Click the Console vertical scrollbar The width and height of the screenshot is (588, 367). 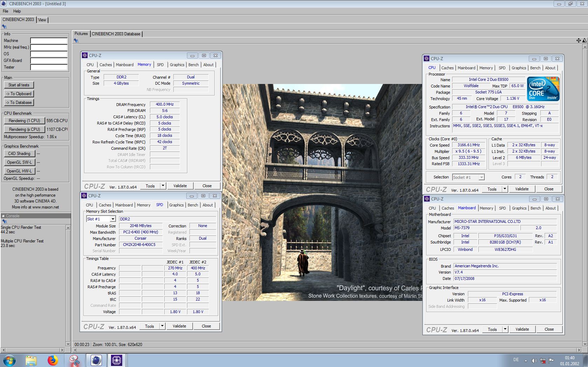(68, 285)
